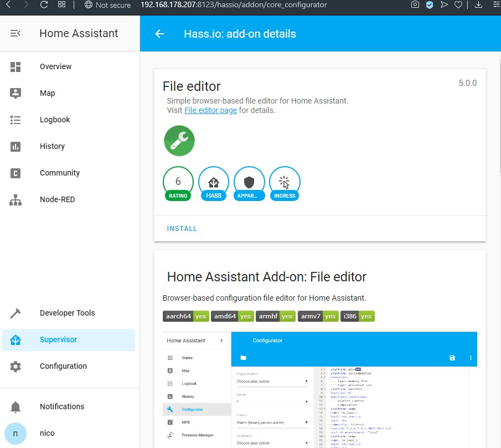Image resolution: width=501 pixels, height=448 pixels.
Task: Open Notifications bell in the sidebar
Action: click(16, 406)
